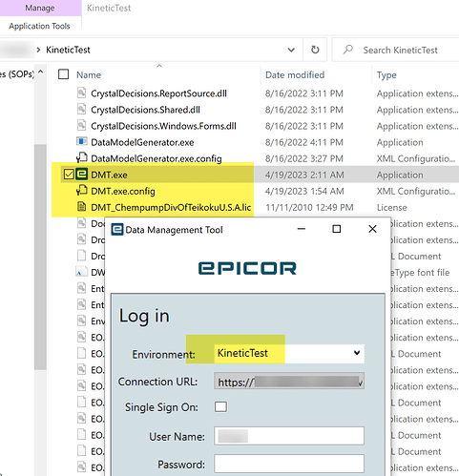The height and width of the screenshot is (476, 459).
Task: Expand the address bar history chevron
Action: click(x=291, y=50)
